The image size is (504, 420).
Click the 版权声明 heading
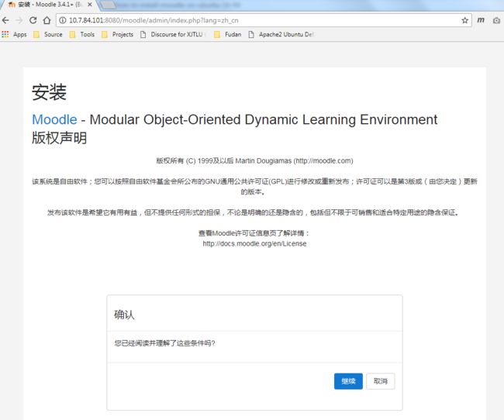pyautogui.click(x=60, y=138)
